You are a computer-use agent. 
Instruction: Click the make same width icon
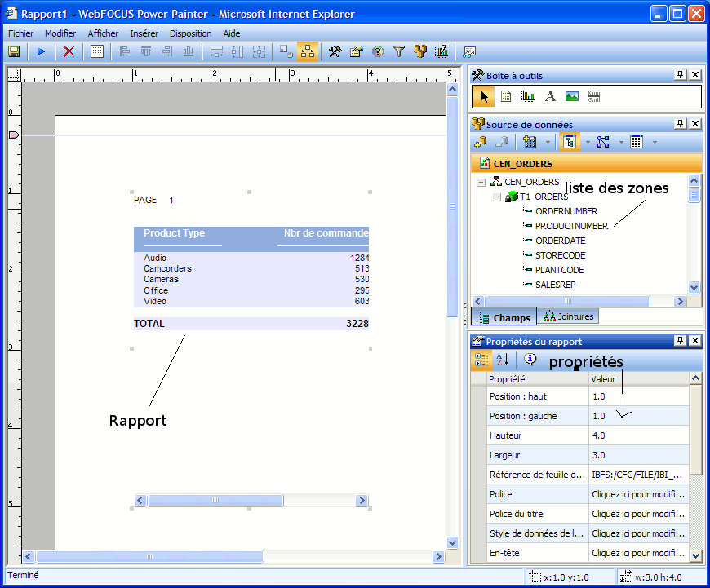(x=216, y=51)
